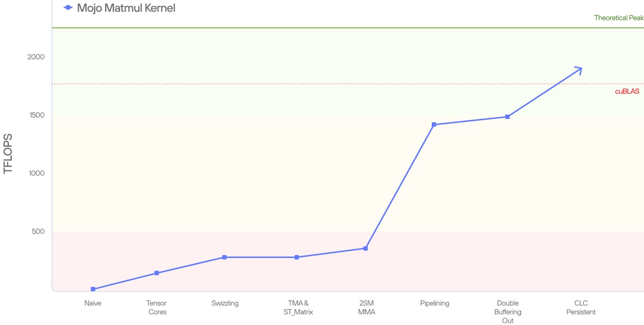Click the 2SM MMA data point marker

pyautogui.click(x=366, y=249)
